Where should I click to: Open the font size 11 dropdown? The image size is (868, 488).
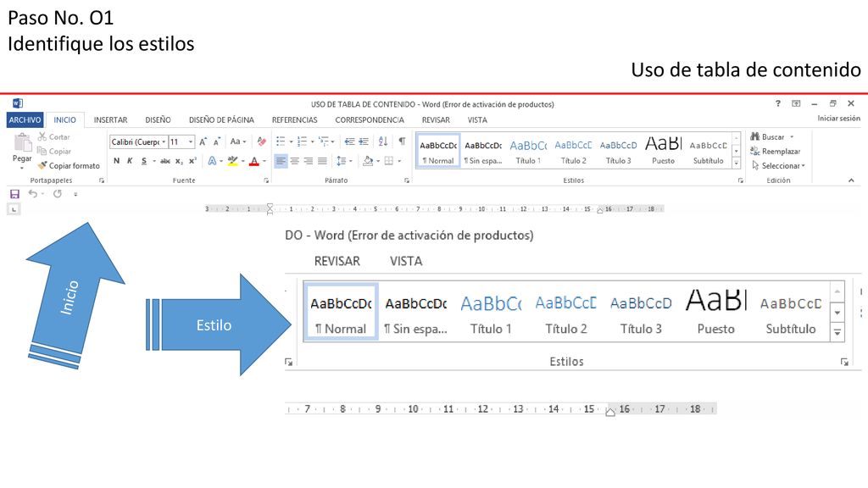[x=191, y=142]
